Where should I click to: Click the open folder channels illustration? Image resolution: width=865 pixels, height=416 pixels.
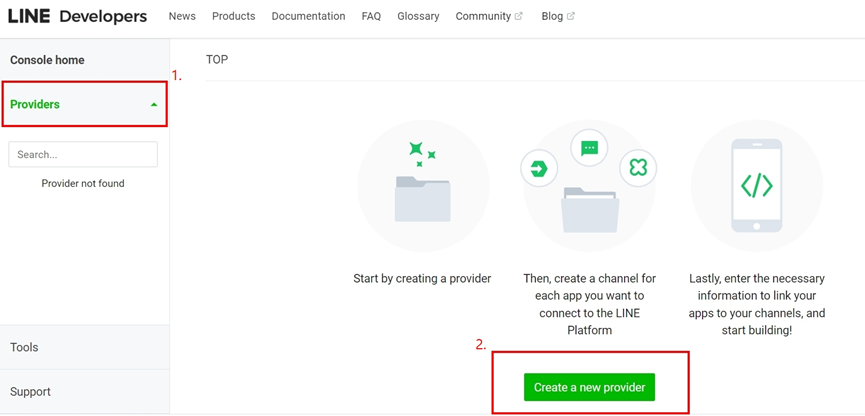[x=590, y=210]
